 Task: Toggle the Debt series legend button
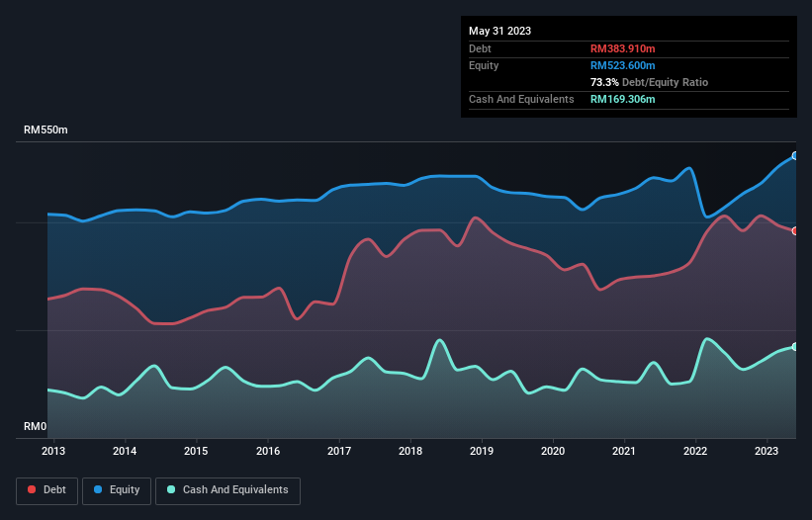(x=47, y=490)
